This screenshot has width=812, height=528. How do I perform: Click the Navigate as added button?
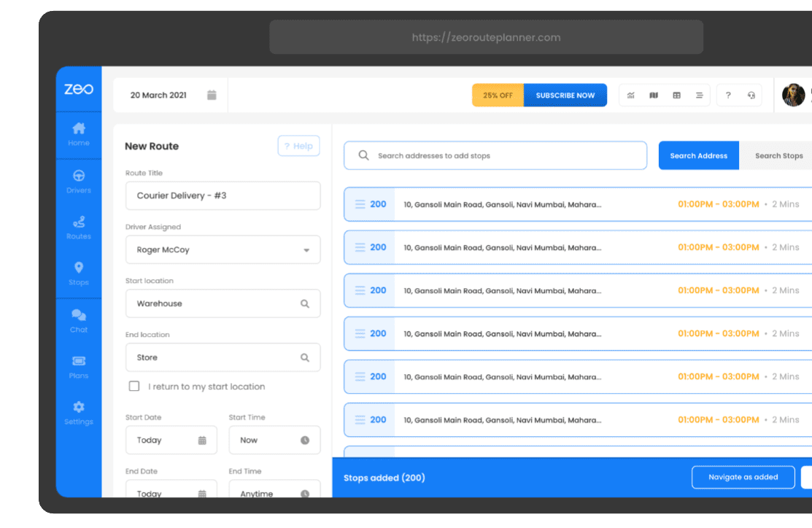click(x=743, y=477)
